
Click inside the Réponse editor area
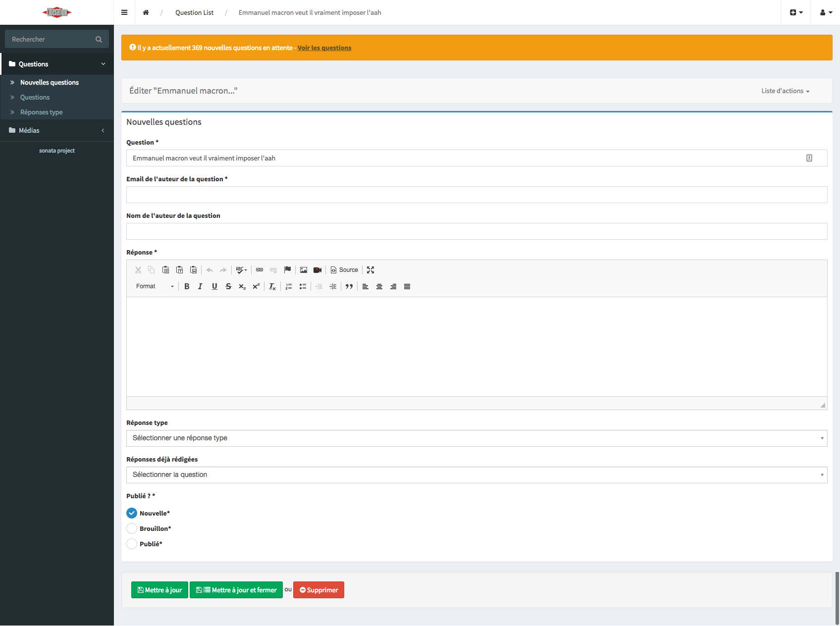point(477,347)
